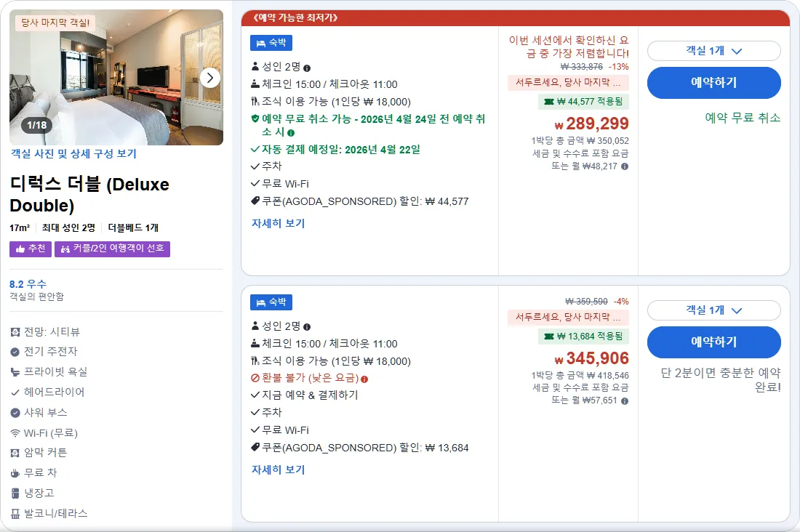Click the red price ₩345,906
This screenshot has width=800, height=532.
click(x=592, y=358)
